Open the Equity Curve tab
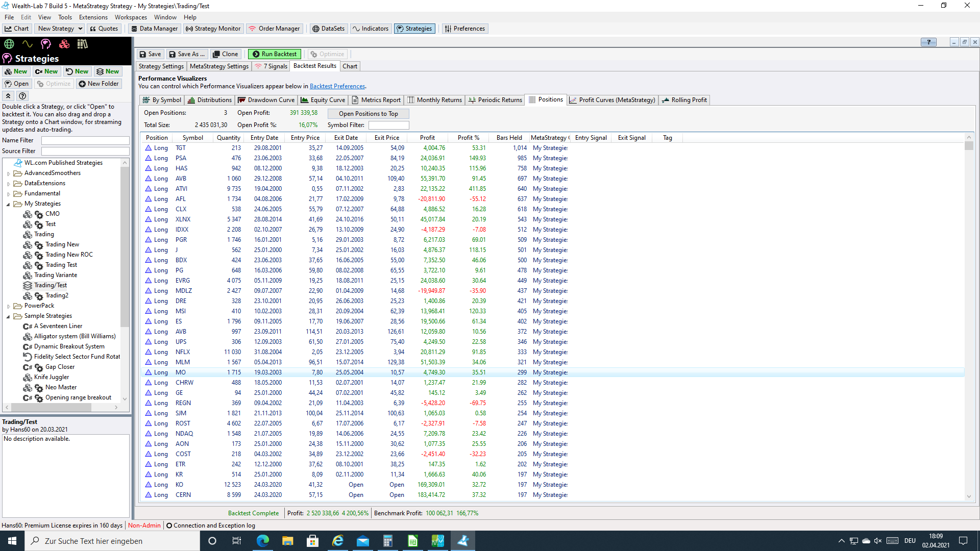980x551 pixels. tap(323, 100)
